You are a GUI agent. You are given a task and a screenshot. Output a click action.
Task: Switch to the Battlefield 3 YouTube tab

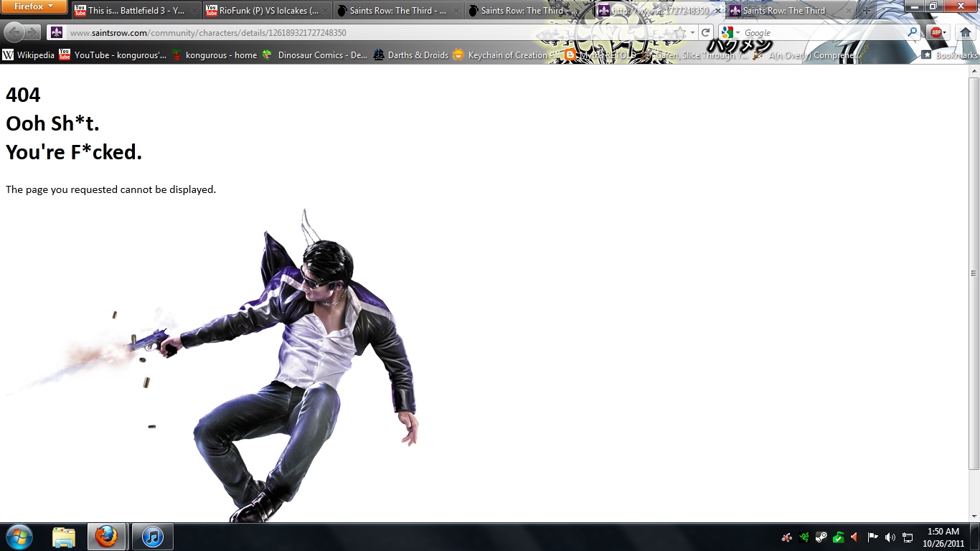(136, 11)
